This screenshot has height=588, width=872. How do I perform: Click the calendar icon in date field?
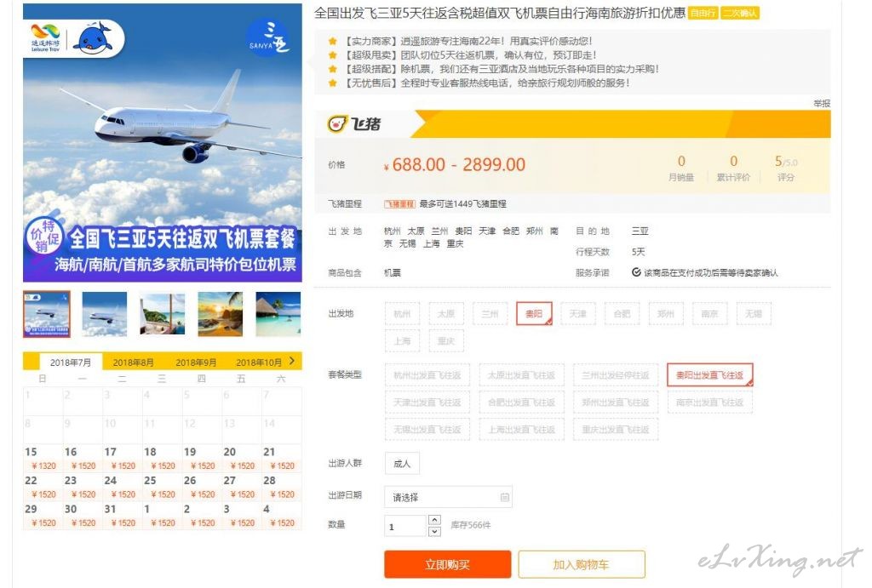(505, 497)
